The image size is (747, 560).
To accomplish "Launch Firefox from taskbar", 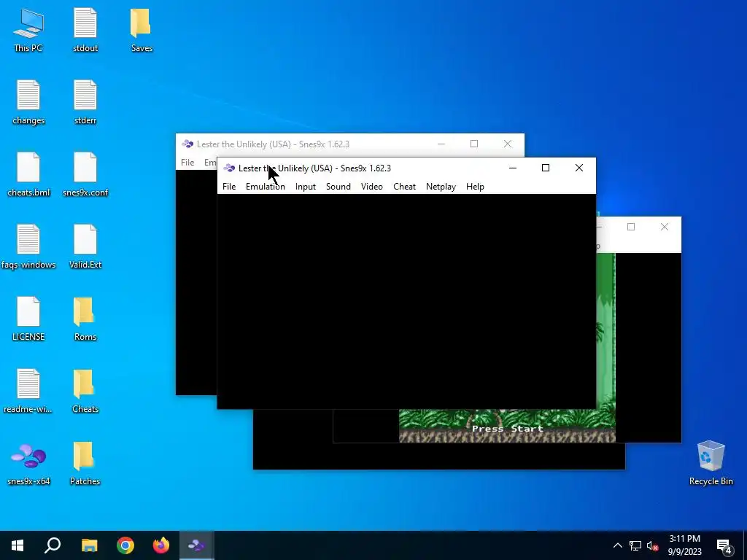I will 161,545.
